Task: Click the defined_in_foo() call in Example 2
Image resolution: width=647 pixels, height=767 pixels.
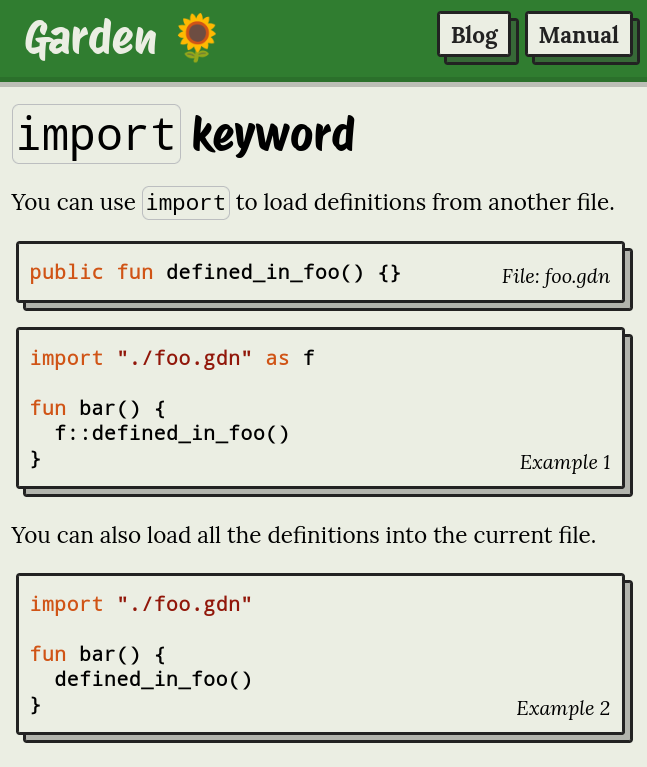Action: [x=153, y=679]
